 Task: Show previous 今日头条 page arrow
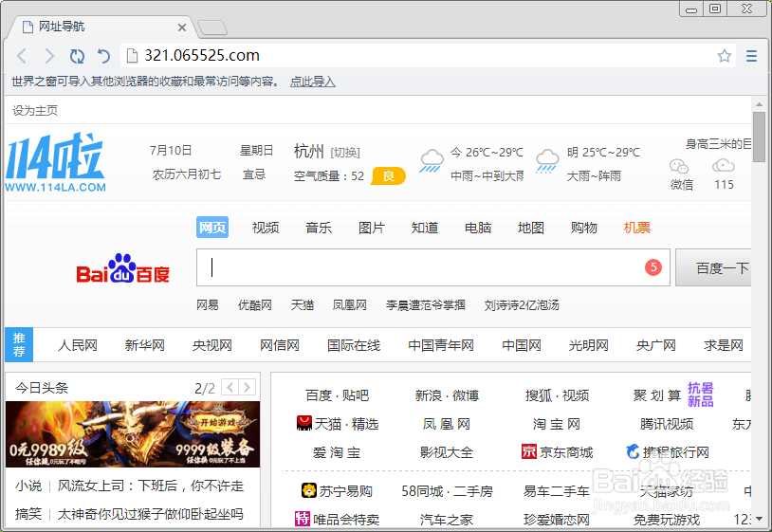tap(230, 387)
